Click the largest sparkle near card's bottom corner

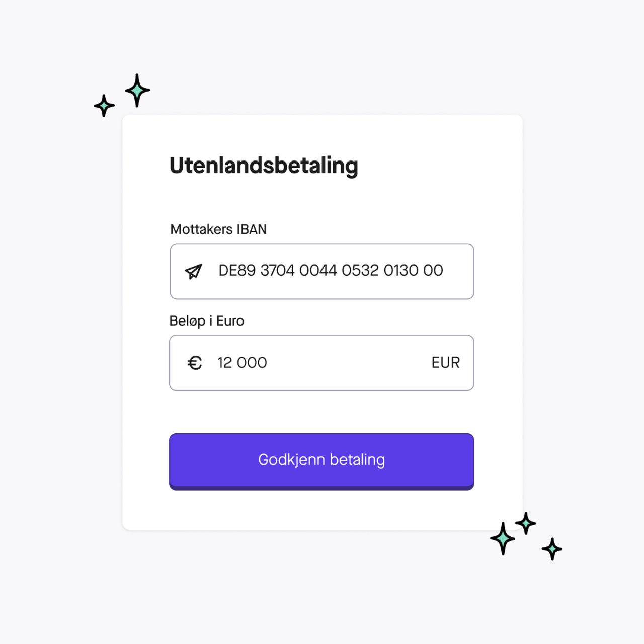pyautogui.click(x=503, y=538)
